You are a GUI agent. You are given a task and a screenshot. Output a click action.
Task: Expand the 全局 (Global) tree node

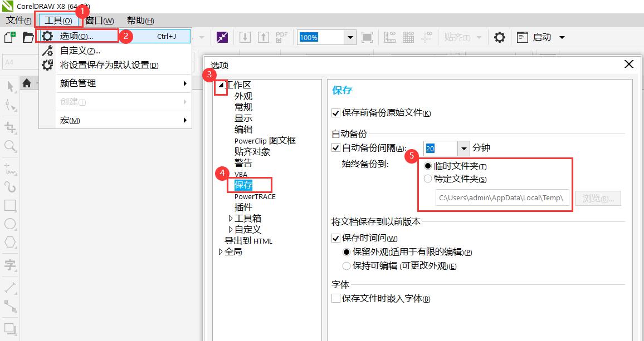tap(221, 252)
